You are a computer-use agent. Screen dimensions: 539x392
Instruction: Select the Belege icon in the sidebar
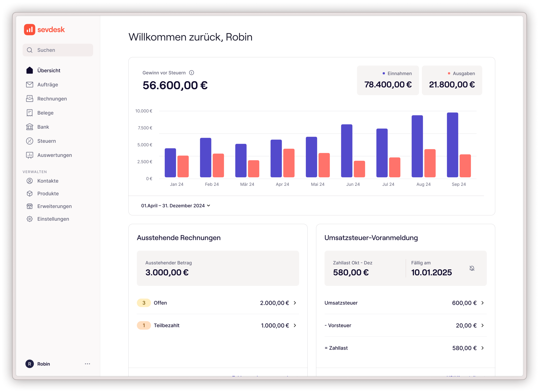tap(29, 113)
